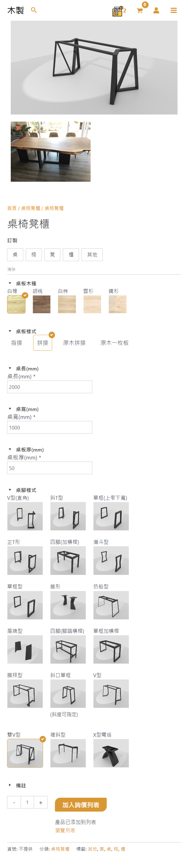View the quote list icon with badge 2
Screen dimensions: 188x868
tap(117, 11)
